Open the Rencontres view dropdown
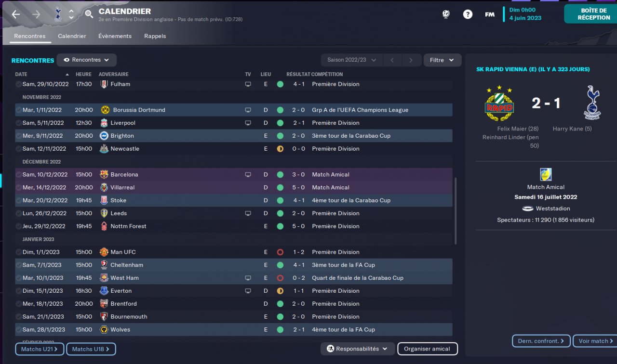The image size is (617, 364). (x=87, y=60)
